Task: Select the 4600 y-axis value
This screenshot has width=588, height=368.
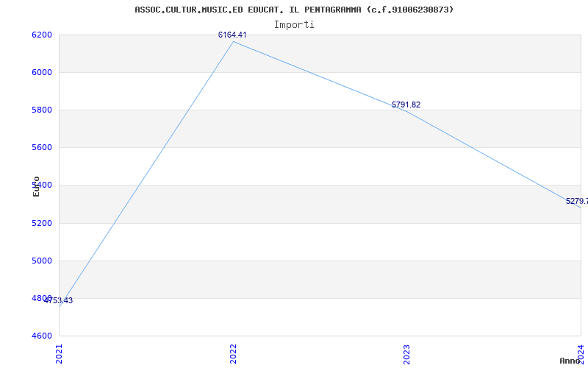Action: coord(42,336)
